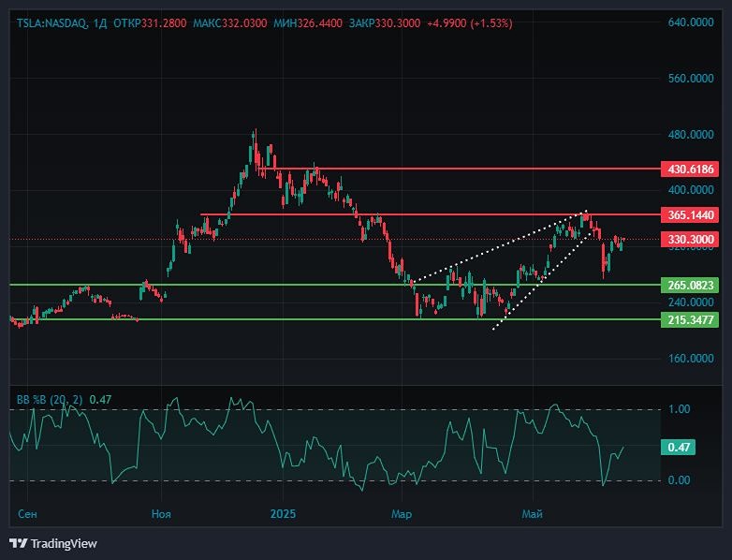This screenshot has width=732, height=560.
Task: Click the 2025 label on time axis
Action: click(x=282, y=514)
